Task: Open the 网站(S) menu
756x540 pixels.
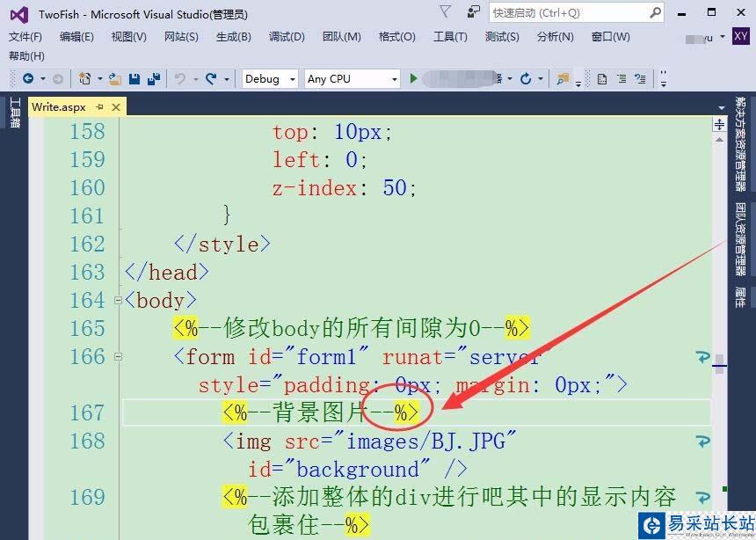Action: tap(181, 37)
